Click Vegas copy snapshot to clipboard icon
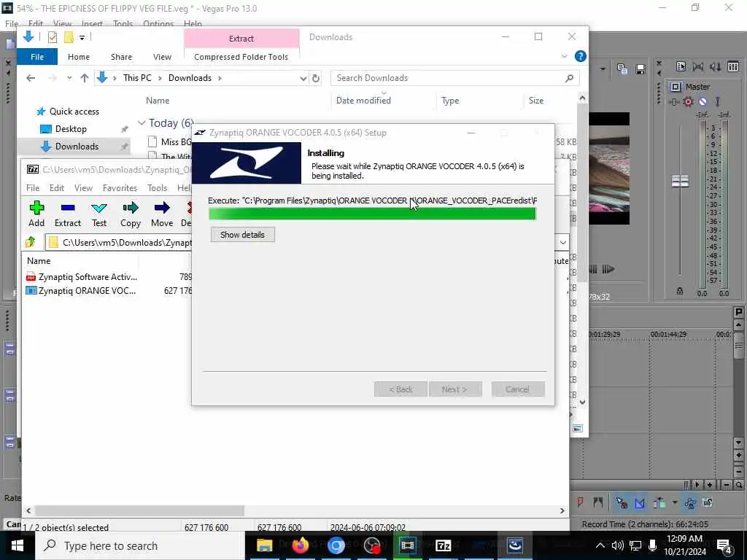747x560 pixels. (622, 69)
